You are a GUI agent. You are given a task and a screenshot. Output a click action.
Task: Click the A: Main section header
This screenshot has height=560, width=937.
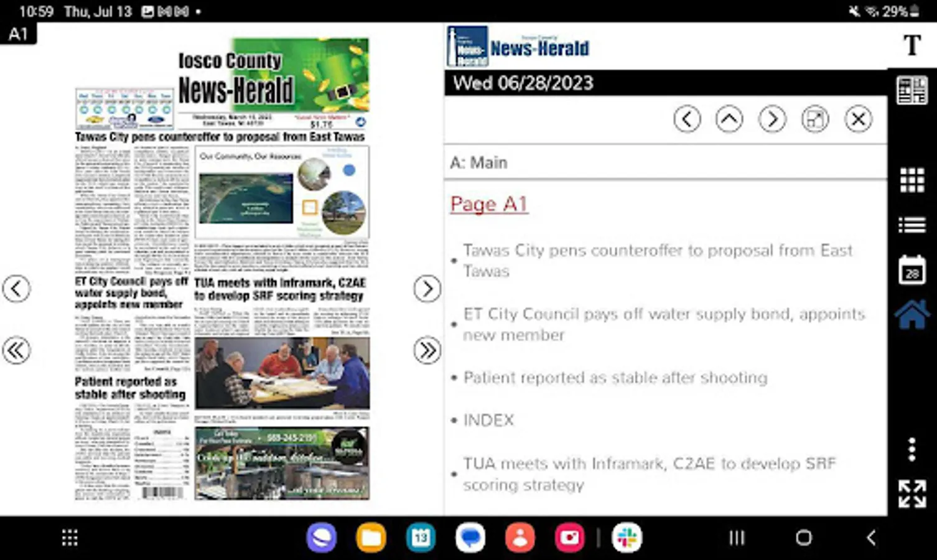(x=479, y=162)
